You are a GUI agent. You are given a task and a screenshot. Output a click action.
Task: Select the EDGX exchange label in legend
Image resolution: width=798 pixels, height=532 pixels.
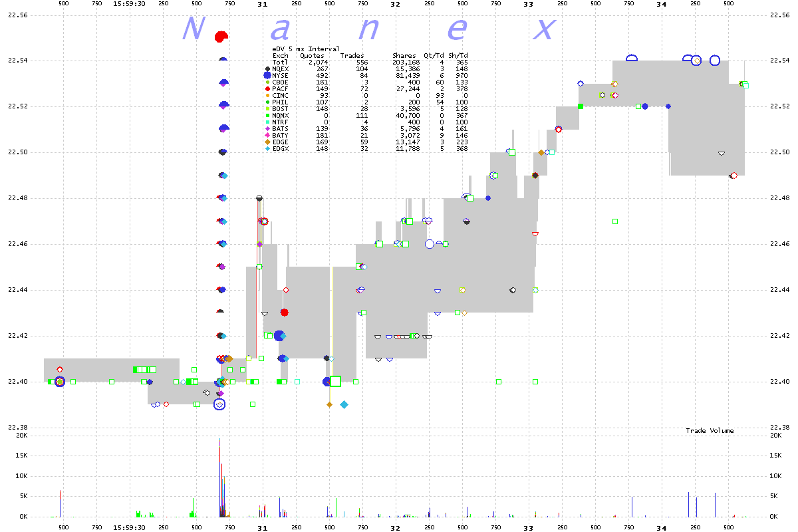280,148
